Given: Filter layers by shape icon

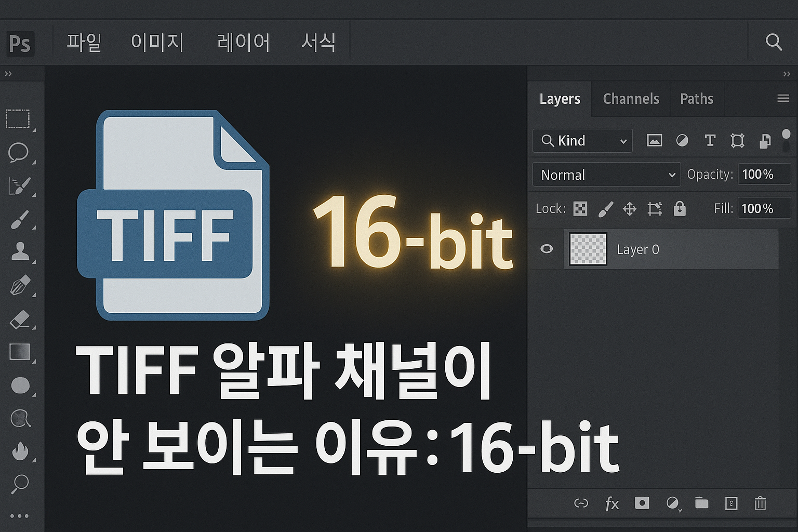Looking at the screenshot, I should pos(737,141).
